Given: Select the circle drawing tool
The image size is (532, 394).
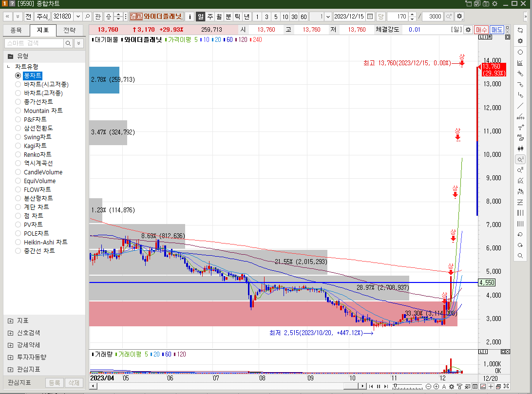Looking at the screenshot, I should 520,52.
